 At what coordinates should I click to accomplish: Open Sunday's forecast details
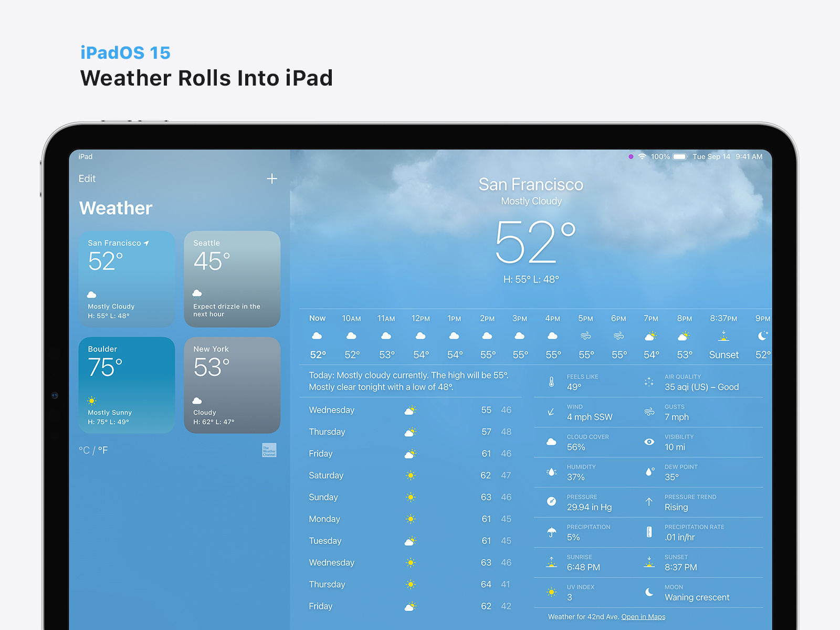click(409, 497)
